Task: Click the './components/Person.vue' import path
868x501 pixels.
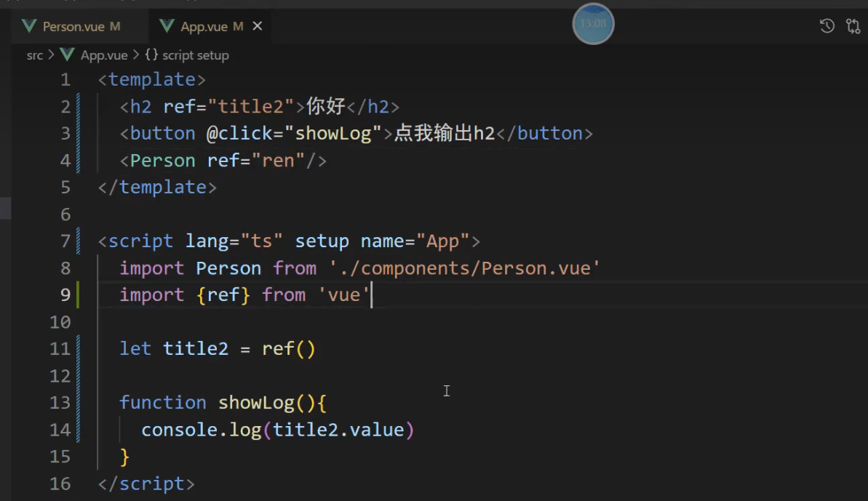Action: [464, 268]
